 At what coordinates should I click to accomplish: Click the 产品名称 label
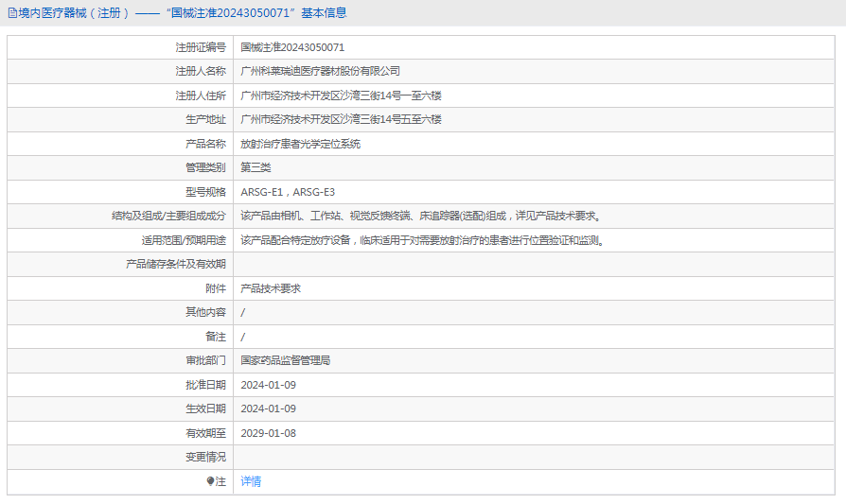point(205,144)
